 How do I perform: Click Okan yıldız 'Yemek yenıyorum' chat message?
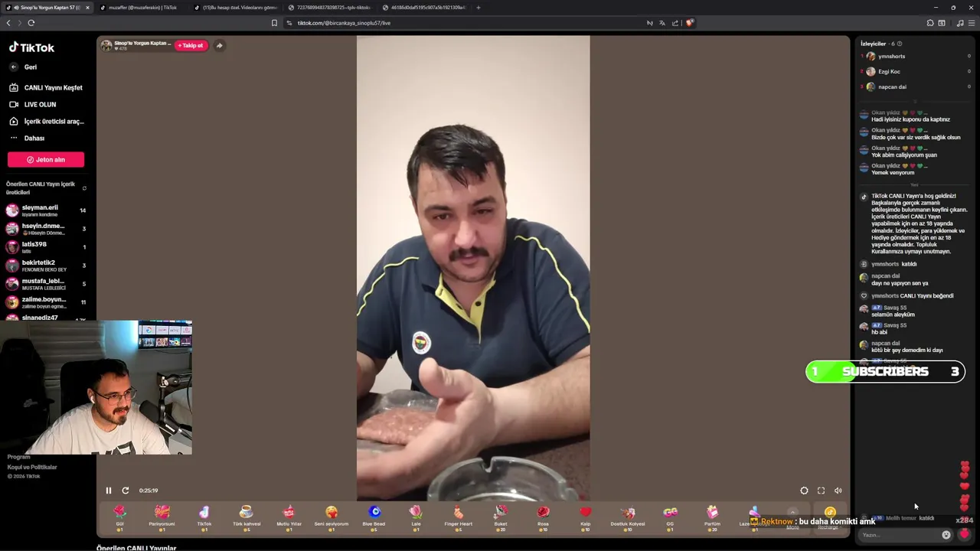tap(892, 172)
